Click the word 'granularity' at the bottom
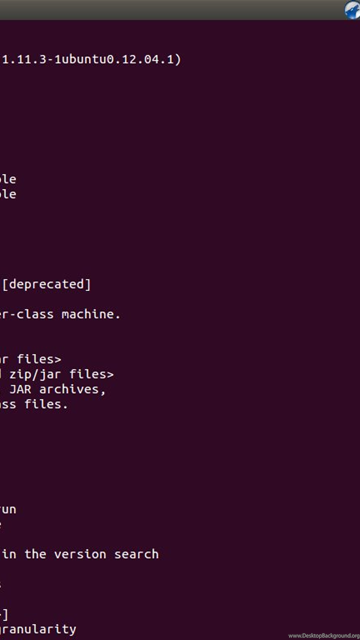The image size is (360, 640). click(x=38, y=630)
